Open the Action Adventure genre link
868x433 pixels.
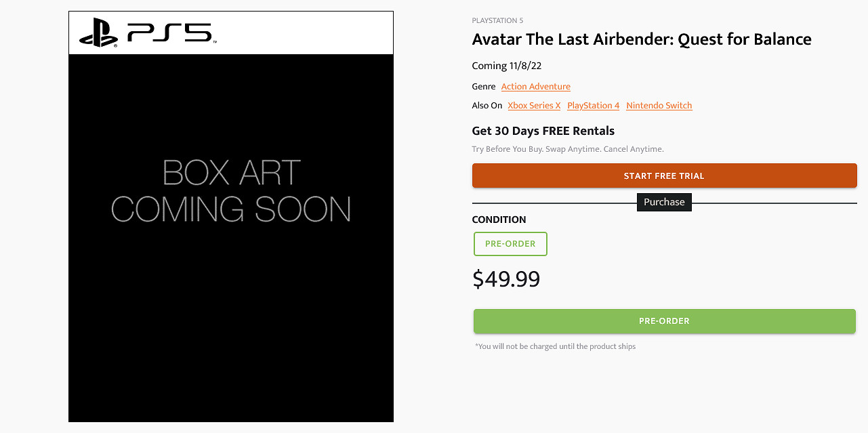click(x=535, y=87)
